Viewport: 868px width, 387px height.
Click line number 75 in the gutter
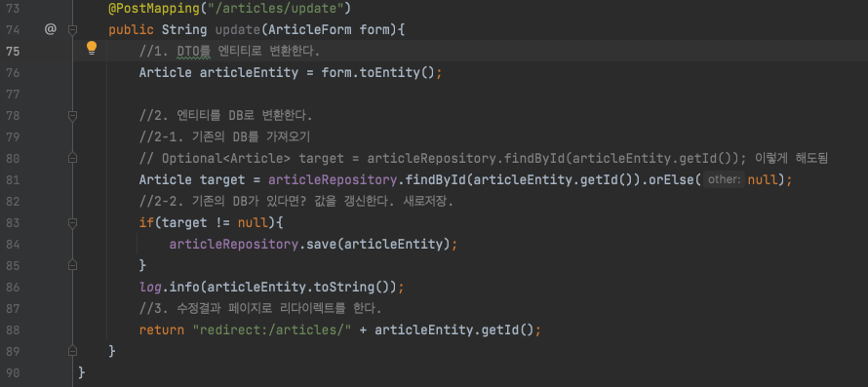(14, 52)
